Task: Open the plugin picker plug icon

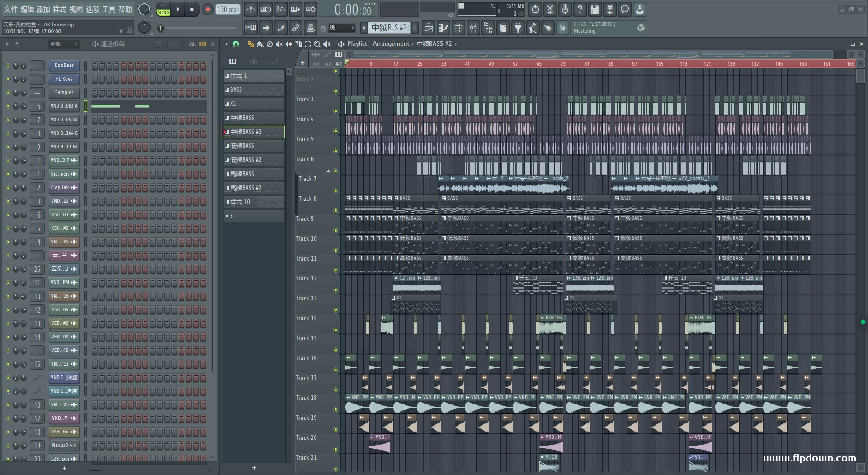Action: point(518,28)
